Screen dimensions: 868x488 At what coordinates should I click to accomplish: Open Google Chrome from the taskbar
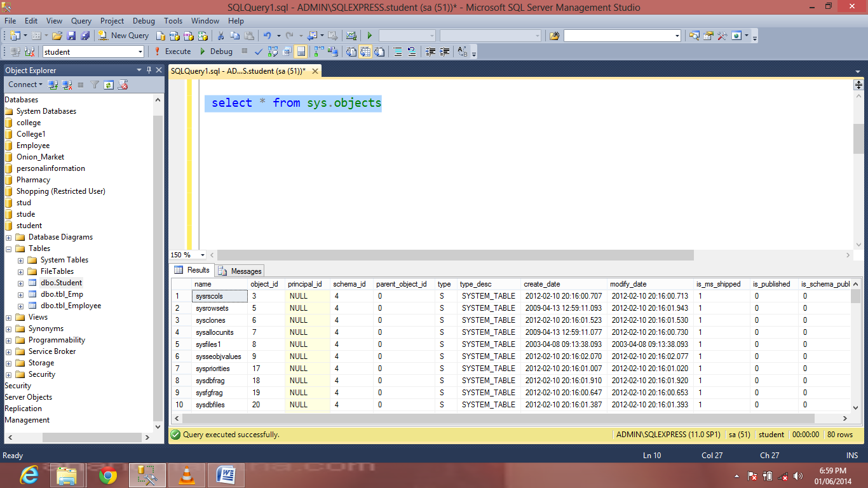pyautogui.click(x=107, y=475)
